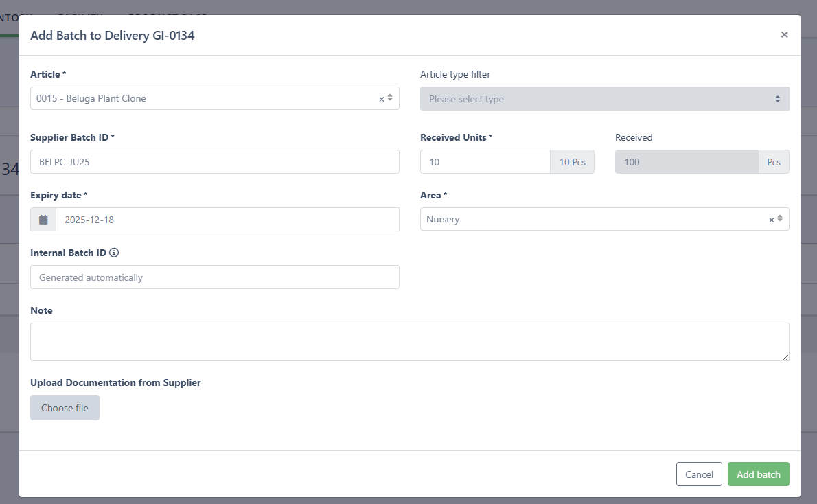
Task: Clear the selected Article with the x icon
Action: (382, 99)
